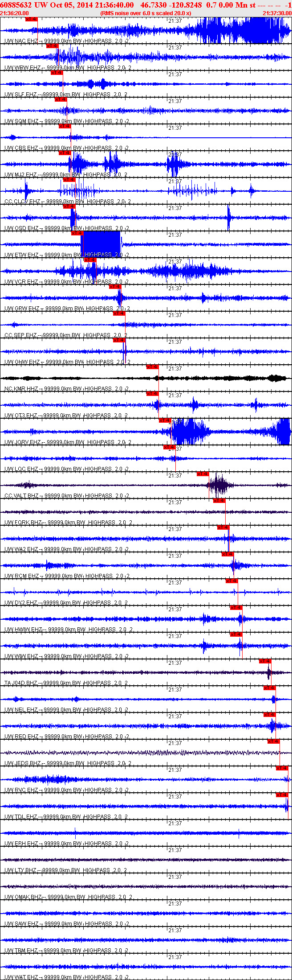Select the red pick marker on the NC KMR trace
This screenshot has width=292, height=980.
click(152, 367)
